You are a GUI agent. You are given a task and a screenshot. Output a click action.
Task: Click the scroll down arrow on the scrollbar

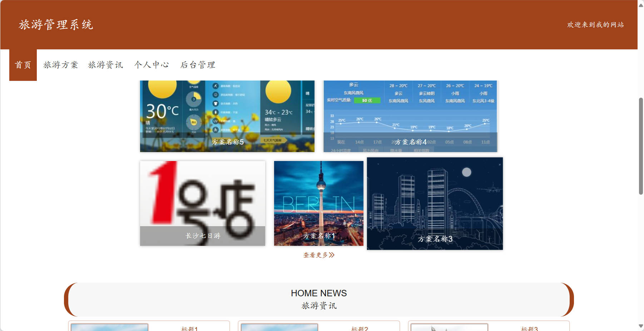tap(641, 326)
